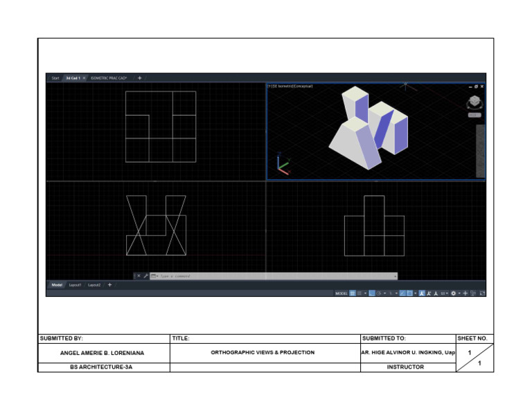The height and width of the screenshot is (411, 532).
Task: Click the top view drawing
Action: click(161, 127)
